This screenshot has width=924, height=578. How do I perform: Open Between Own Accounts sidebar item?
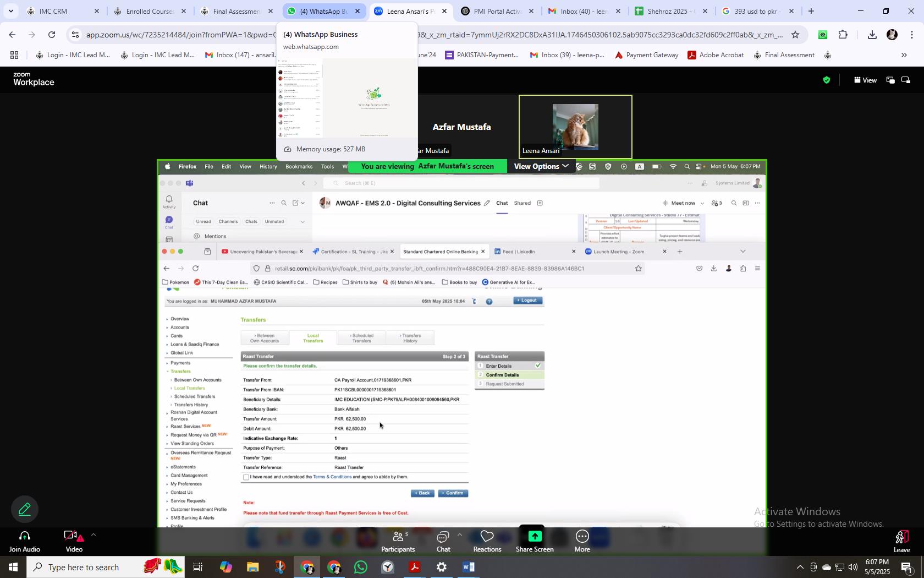tap(197, 380)
